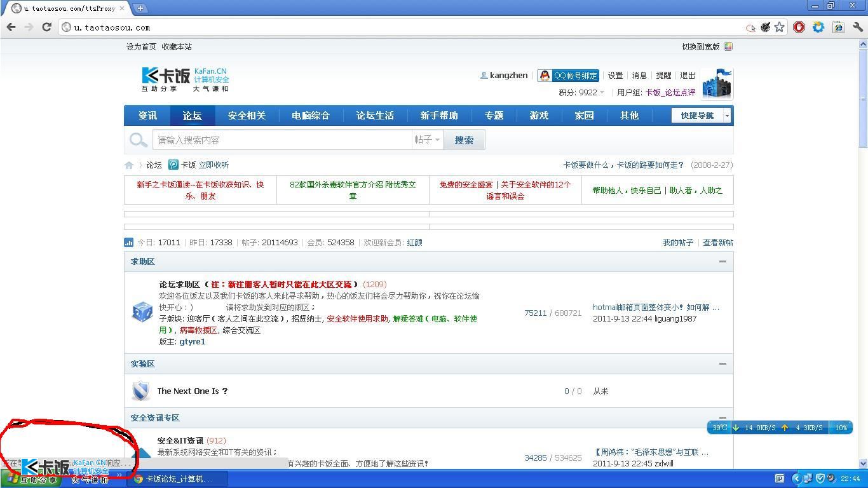Open the 专题 nav tab
868x488 pixels.
pos(494,115)
